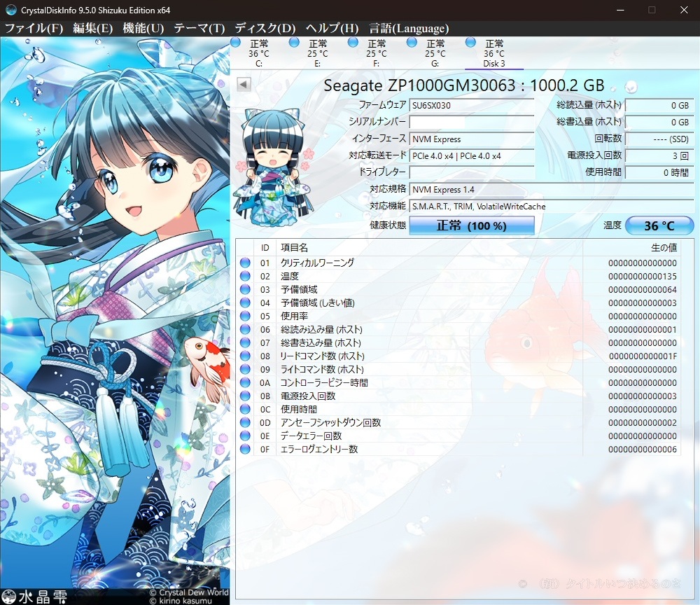700x605 pixels.
Task: Click the features field S.M.A.R.T., TRIM
Action: [x=552, y=207]
